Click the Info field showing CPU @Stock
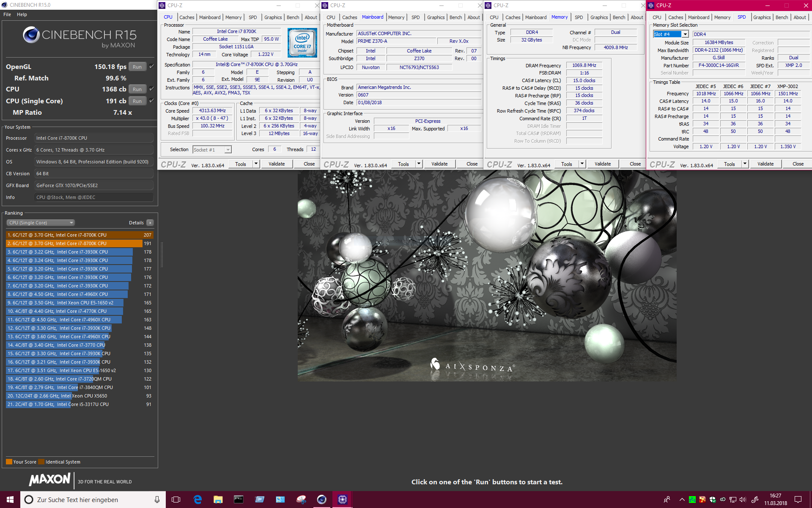 tap(94, 197)
